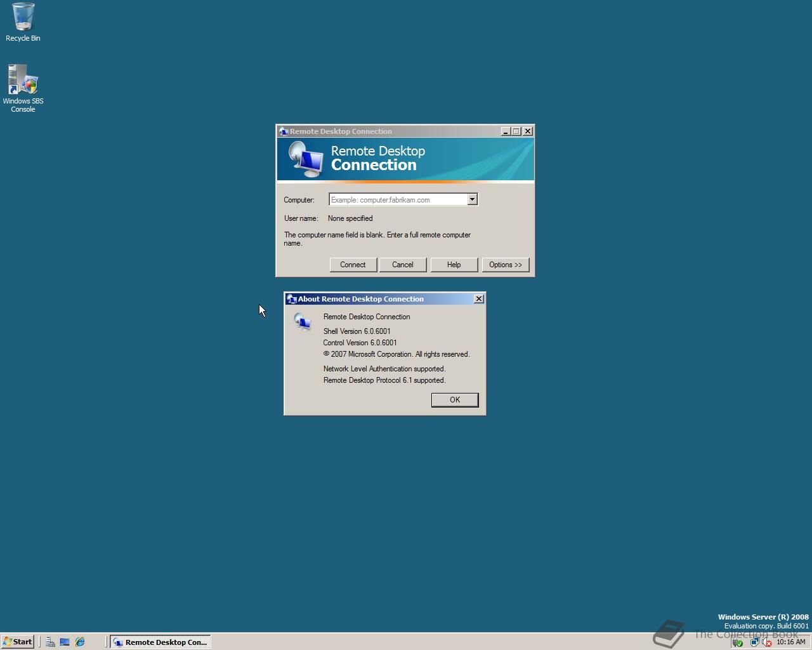
Task: Click the Show Desktop quick launch icon
Action: coord(65,642)
